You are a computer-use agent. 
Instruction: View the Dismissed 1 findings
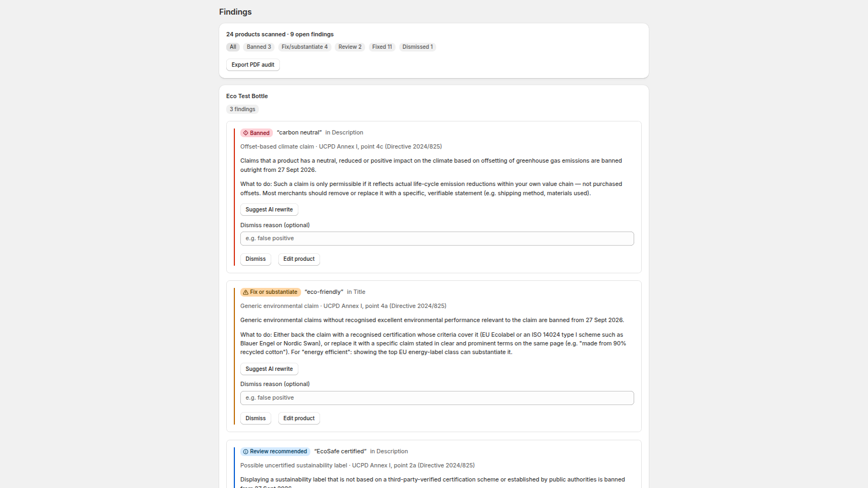click(418, 47)
